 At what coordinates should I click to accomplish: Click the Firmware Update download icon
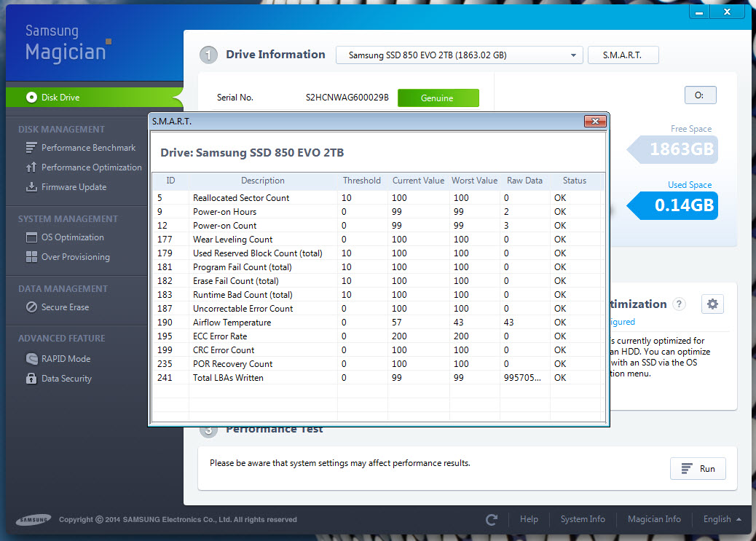pos(31,186)
